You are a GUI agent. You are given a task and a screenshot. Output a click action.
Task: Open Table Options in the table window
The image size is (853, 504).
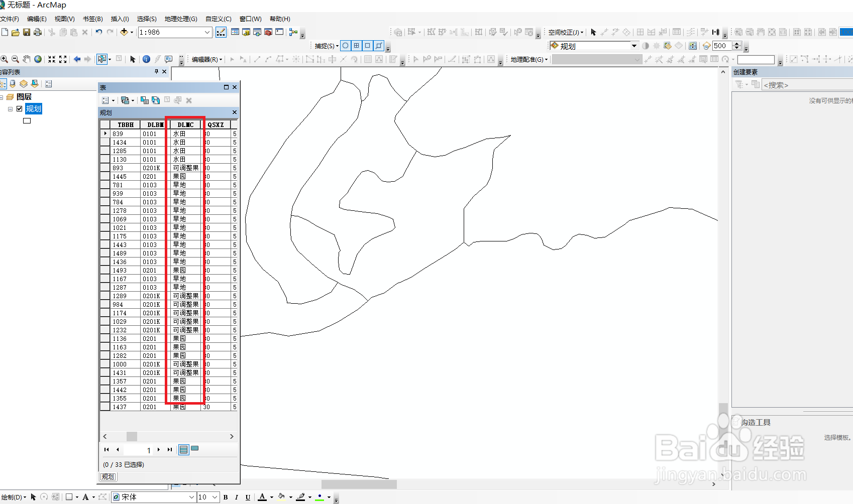pos(106,100)
